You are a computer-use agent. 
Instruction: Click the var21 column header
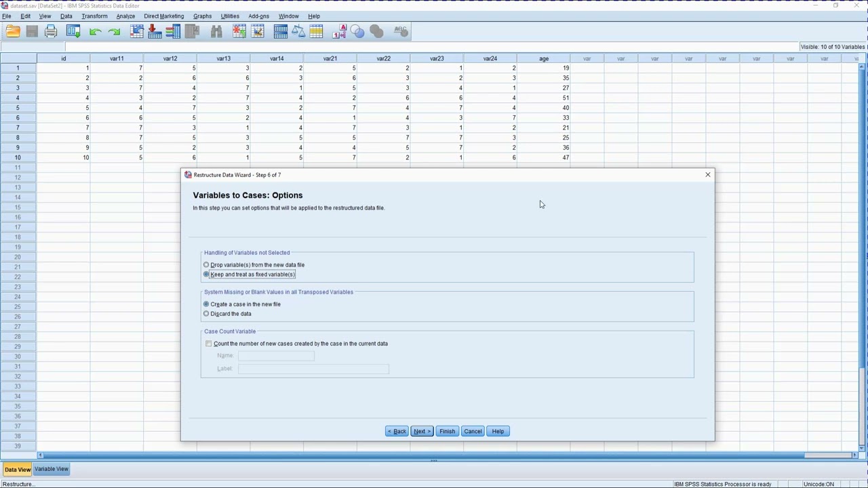pyautogui.click(x=330, y=58)
